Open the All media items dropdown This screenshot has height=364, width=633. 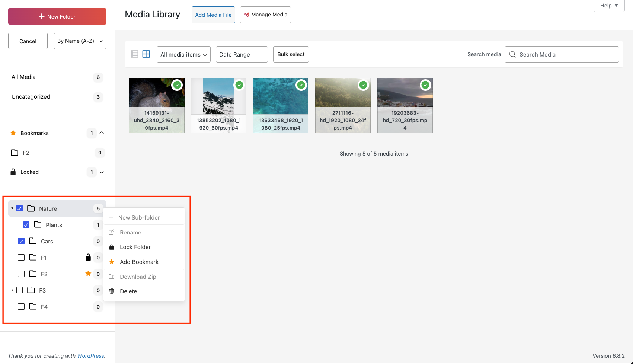[x=183, y=54]
